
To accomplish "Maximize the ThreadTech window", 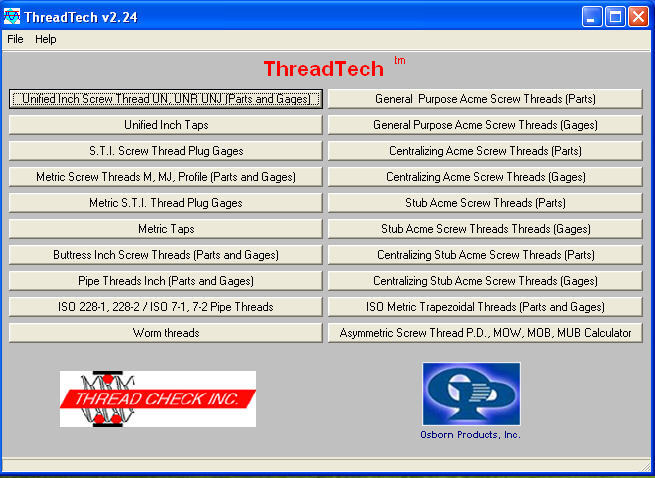I will [615, 17].
